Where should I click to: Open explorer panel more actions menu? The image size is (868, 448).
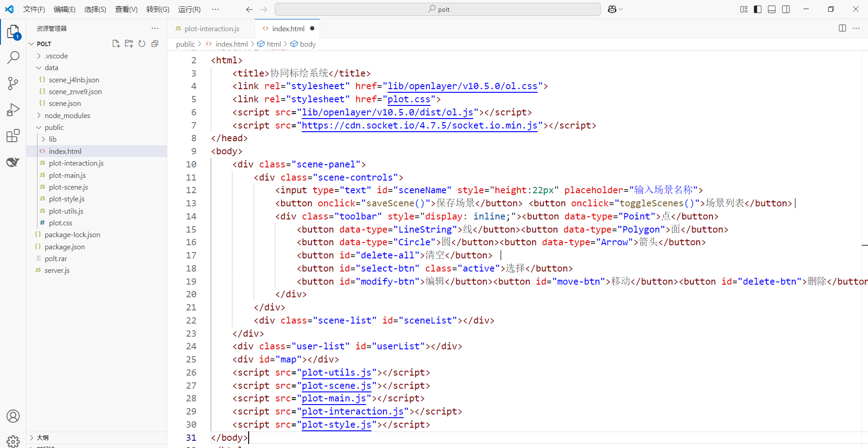(x=155, y=28)
